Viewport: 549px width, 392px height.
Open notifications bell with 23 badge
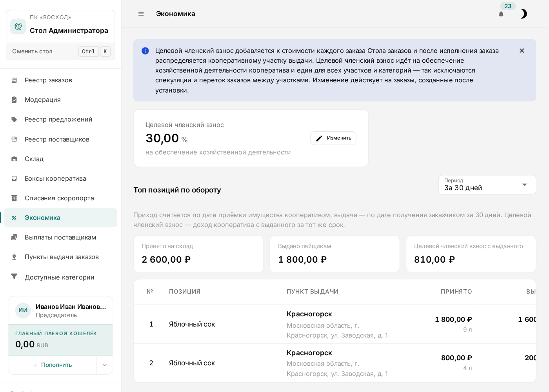pos(501,14)
